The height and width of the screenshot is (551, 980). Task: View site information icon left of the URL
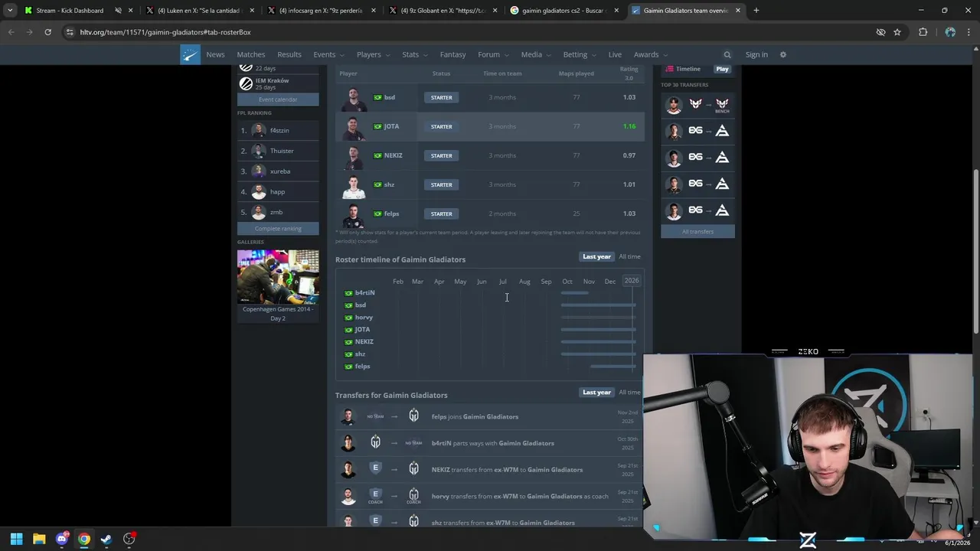(x=70, y=32)
